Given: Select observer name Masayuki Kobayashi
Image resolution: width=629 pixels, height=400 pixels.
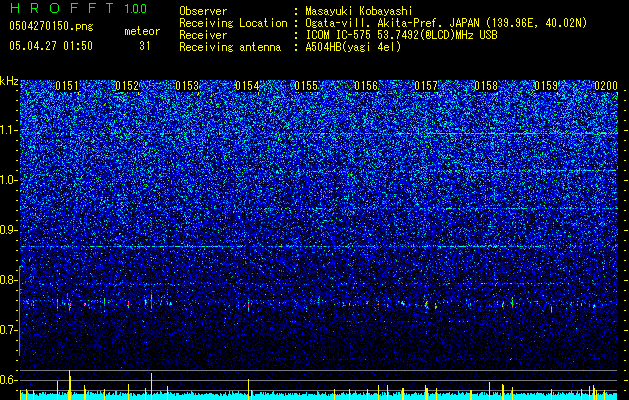Looking at the screenshot, I should coord(358,12).
